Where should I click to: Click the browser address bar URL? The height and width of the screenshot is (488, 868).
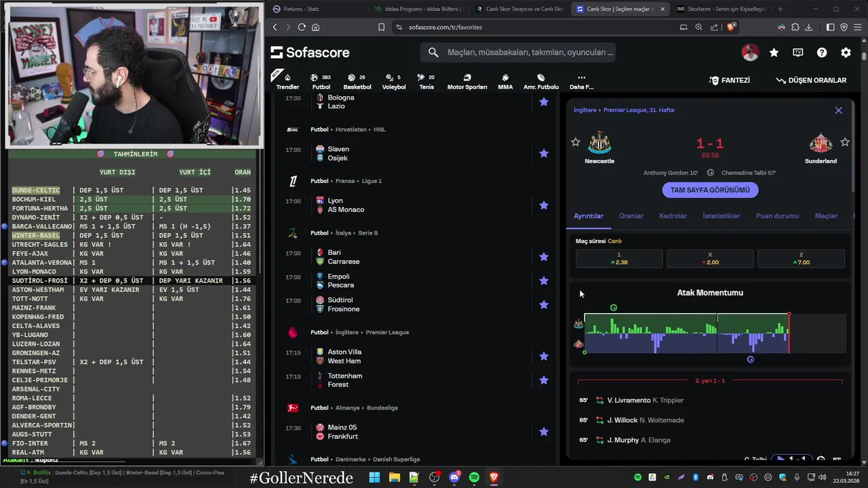tap(446, 27)
